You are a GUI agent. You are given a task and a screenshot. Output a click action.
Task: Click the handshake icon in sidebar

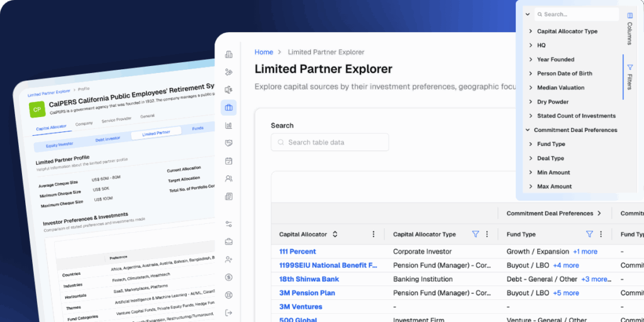point(229,143)
